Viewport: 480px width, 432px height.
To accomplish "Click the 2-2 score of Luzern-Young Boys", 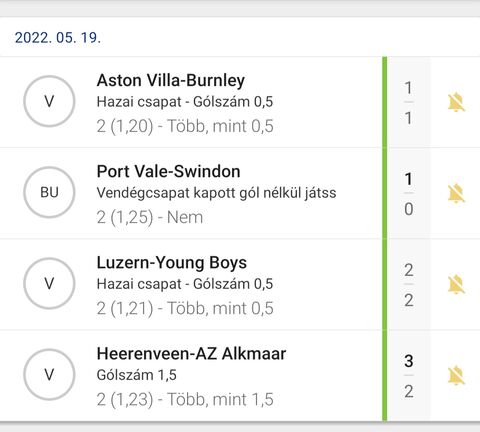I will pos(409,285).
